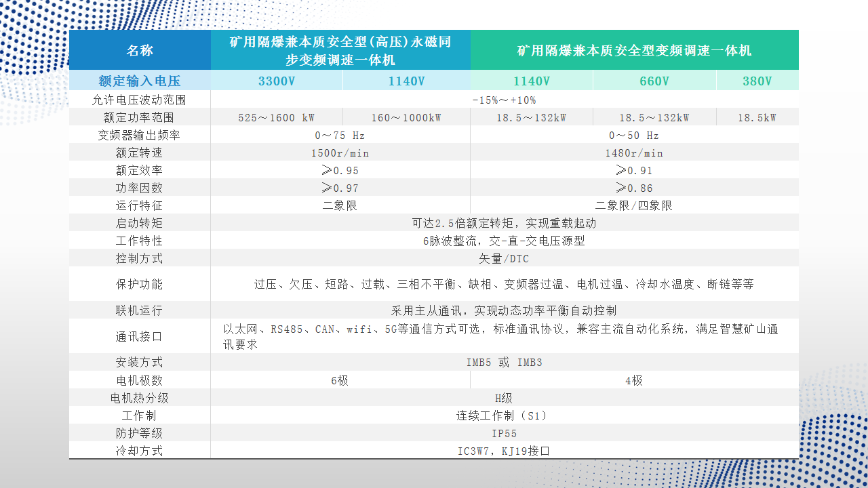
Task: Click the 安装方式 row label
Action: tap(139, 362)
